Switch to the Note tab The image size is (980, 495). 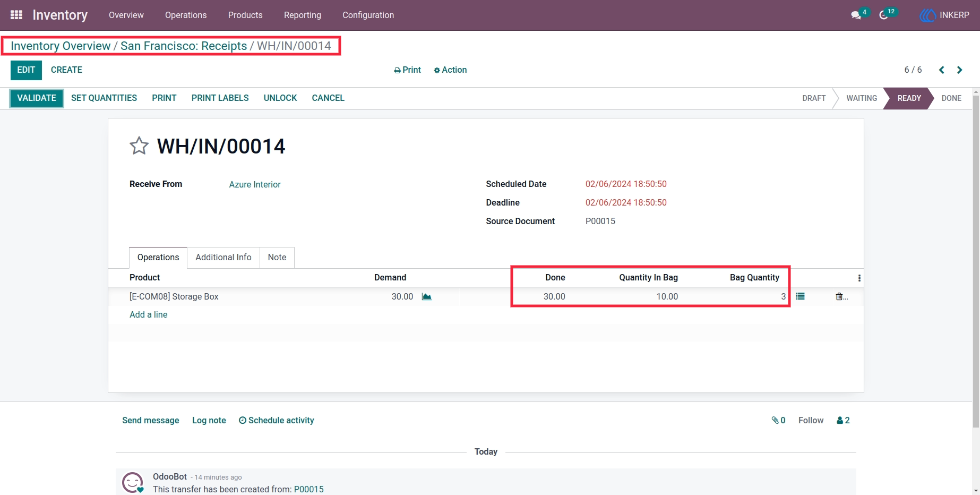coord(277,257)
